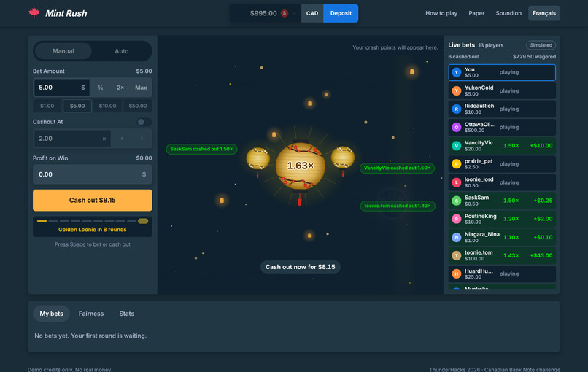
Task: Click the Cash out $8.15 button
Action: point(92,201)
